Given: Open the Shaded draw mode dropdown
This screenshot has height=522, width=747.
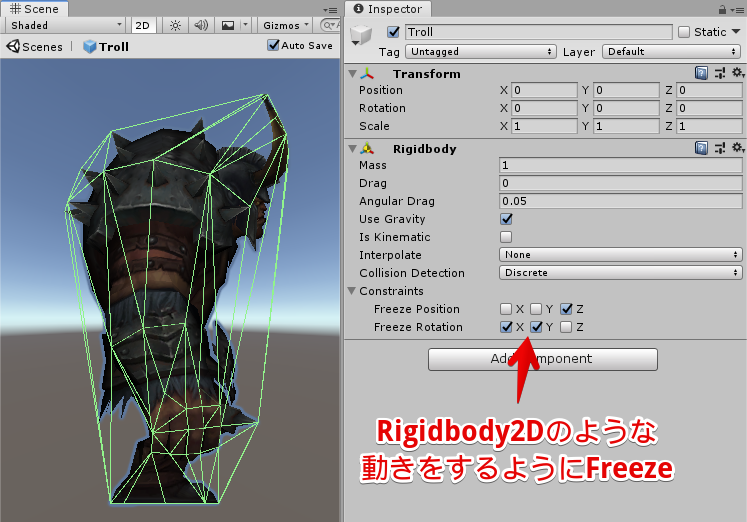Looking at the screenshot, I should pos(66,25).
